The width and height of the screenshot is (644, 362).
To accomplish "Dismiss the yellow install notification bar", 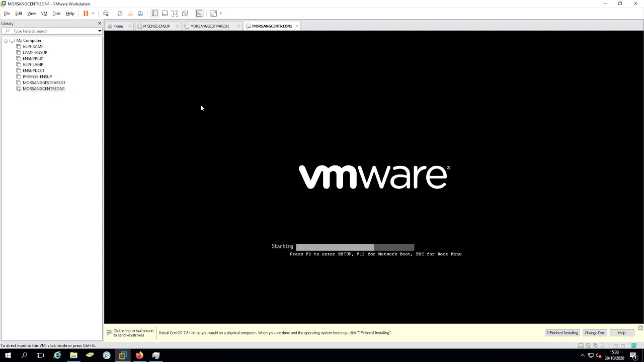I will 640,328.
